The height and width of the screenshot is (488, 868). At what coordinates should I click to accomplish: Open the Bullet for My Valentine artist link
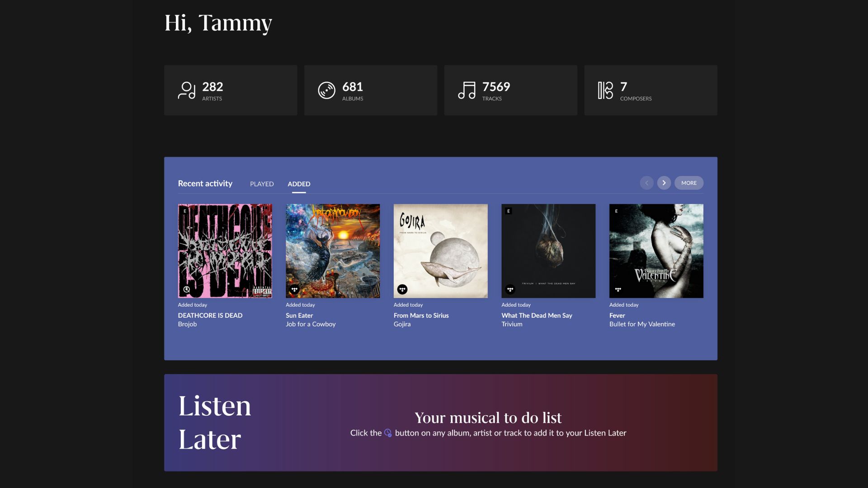642,324
